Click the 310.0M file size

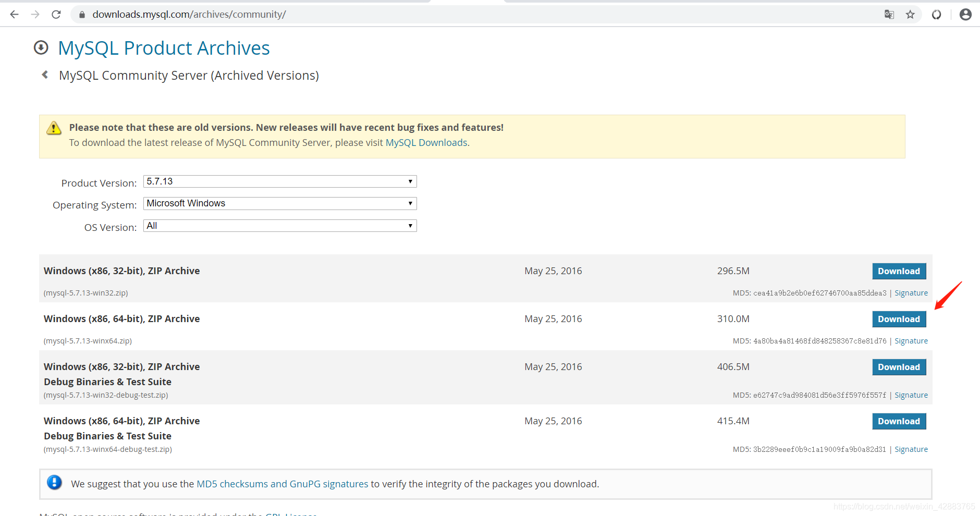click(x=733, y=319)
